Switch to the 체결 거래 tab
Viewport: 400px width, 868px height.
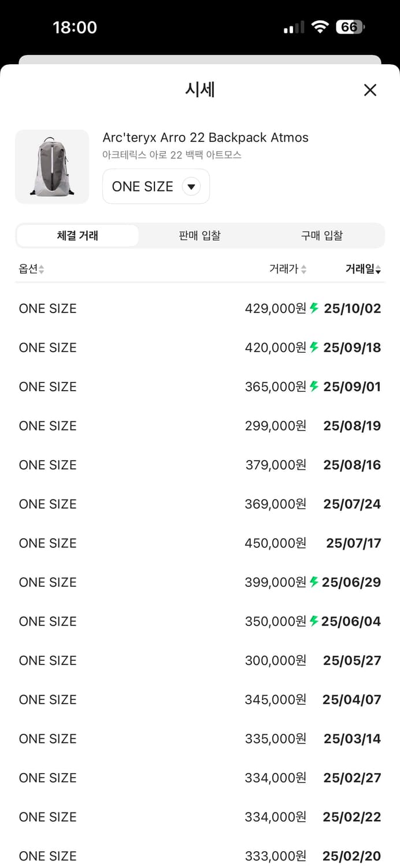click(x=77, y=236)
